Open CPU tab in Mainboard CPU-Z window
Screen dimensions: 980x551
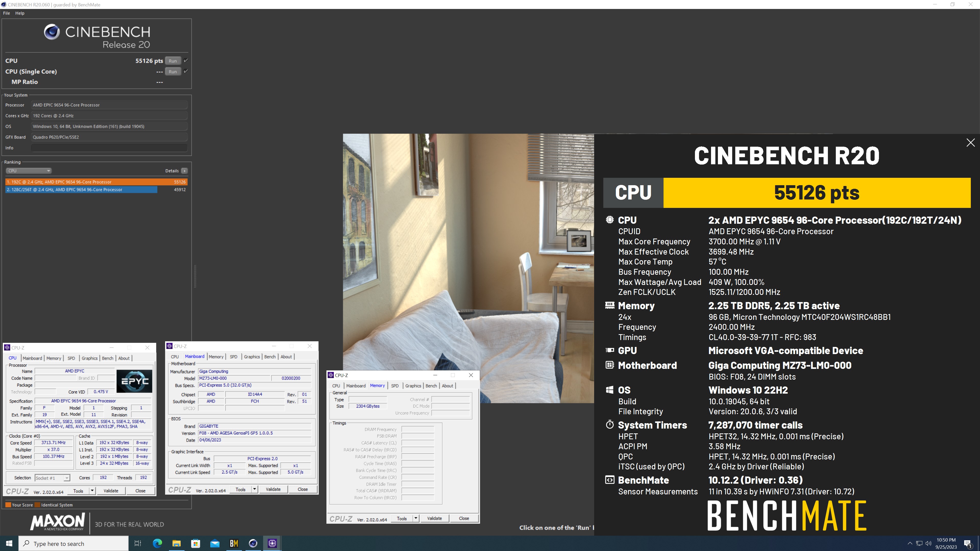175,357
